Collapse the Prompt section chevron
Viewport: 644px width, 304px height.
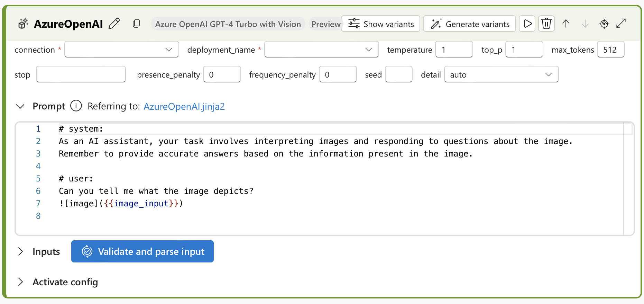click(x=20, y=106)
